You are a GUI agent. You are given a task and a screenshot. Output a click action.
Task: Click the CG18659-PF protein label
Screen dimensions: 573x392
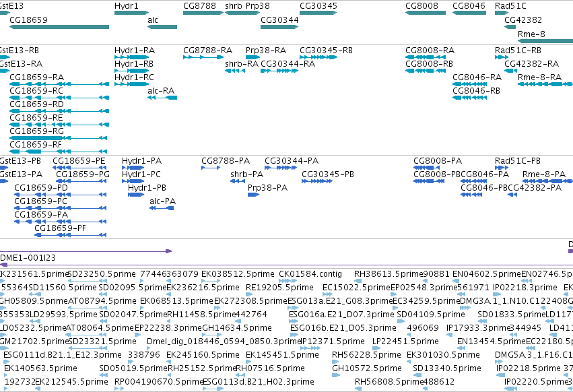[61, 228]
